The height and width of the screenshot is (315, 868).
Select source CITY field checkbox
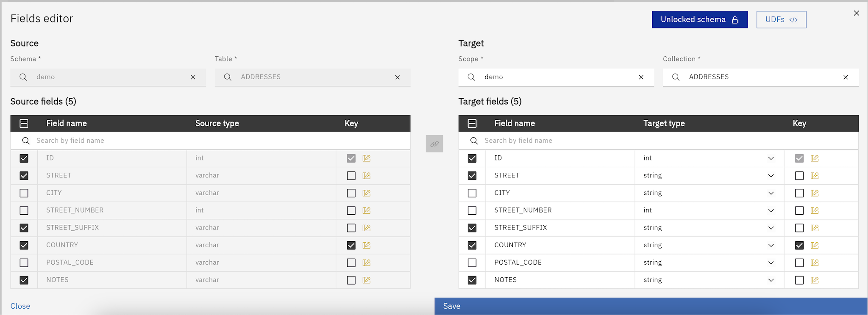point(24,193)
